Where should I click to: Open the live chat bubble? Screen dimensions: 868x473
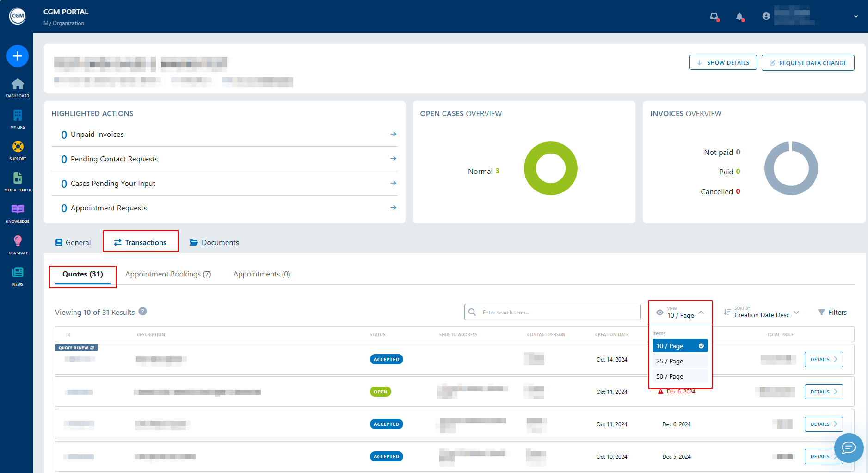849,448
